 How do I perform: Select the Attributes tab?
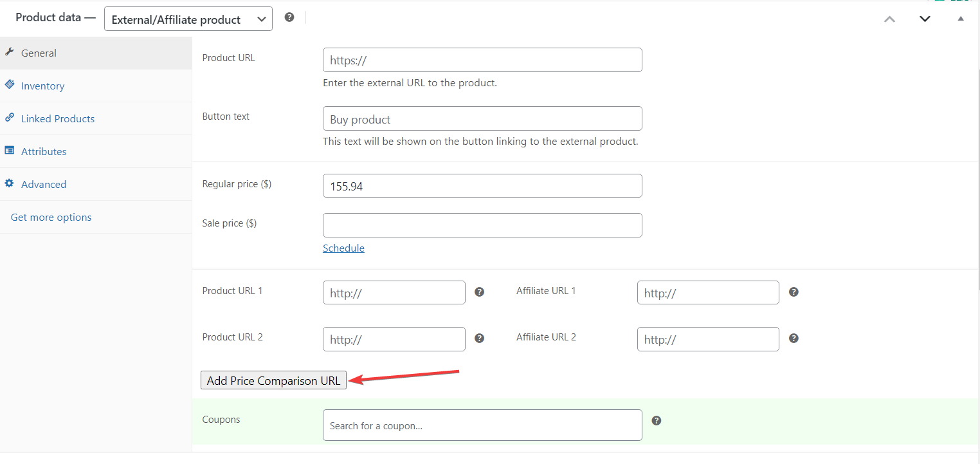96,151
